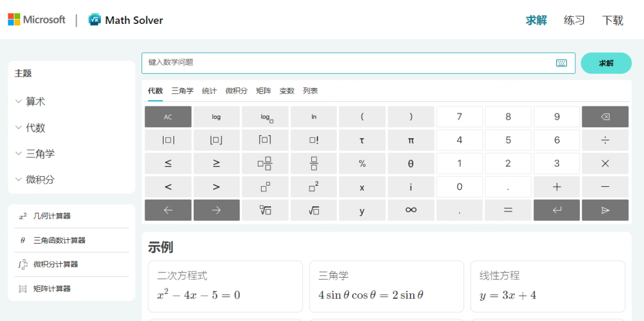Screen dimensions: 644x321
Task: Switch to the 微积分 keypad tab
Action: 236,91
